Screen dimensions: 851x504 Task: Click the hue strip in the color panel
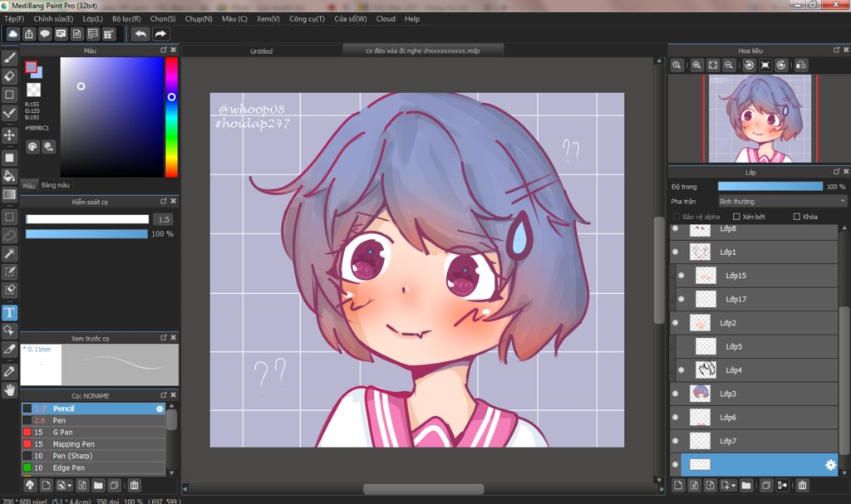pos(171,117)
